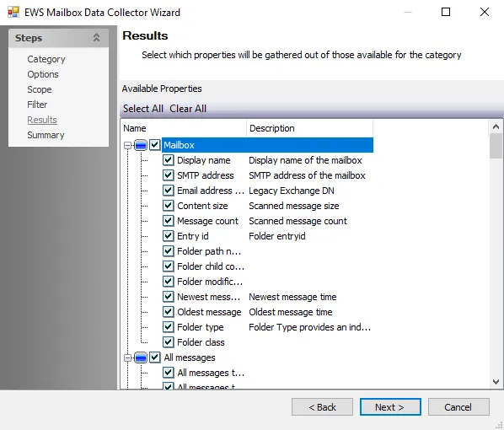Click 'Newest message time' description text
This screenshot has width=504, height=430.
pos(292,297)
